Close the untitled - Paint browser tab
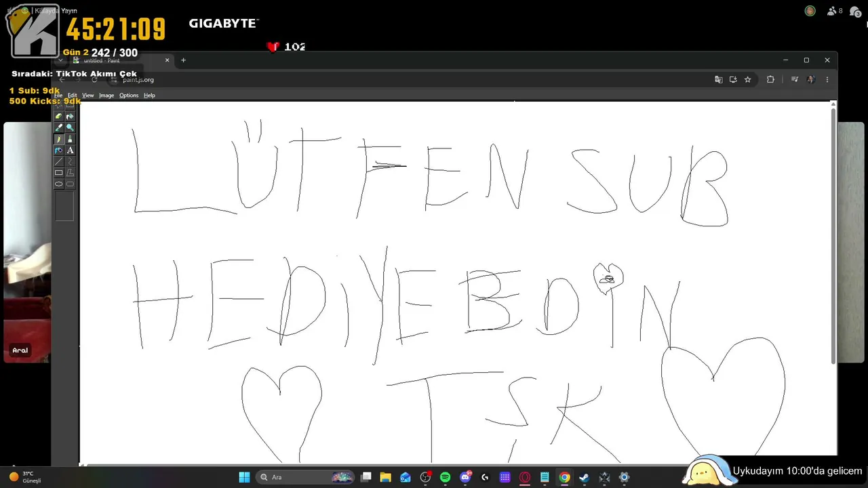Image resolution: width=868 pixels, height=488 pixels. coord(167,60)
